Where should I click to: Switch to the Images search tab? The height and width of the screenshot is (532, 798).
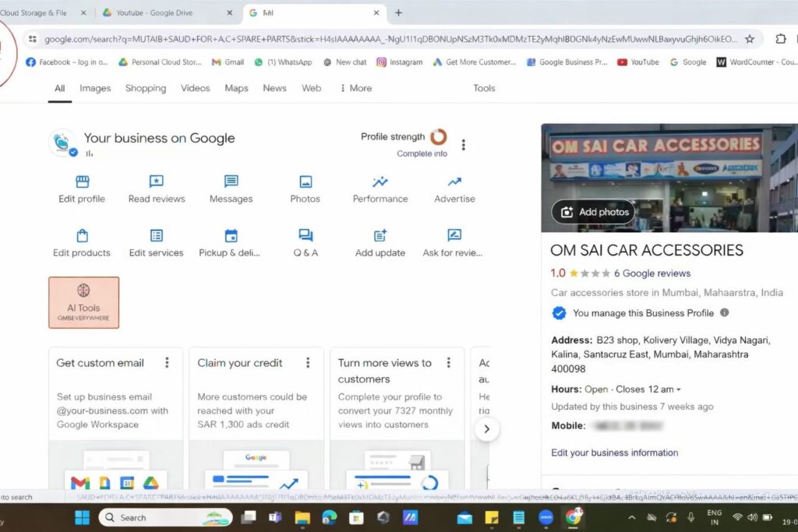click(95, 88)
